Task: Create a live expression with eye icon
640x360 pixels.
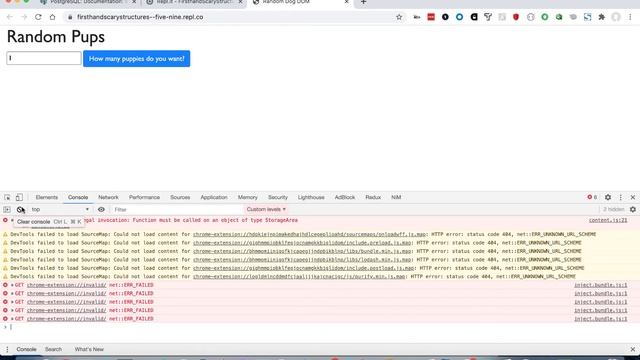Action: (x=101, y=209)
